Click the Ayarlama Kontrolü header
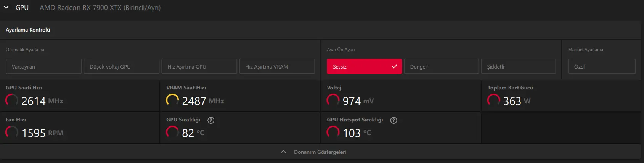This screenshot has height=163, width=644. pos(28,30)
